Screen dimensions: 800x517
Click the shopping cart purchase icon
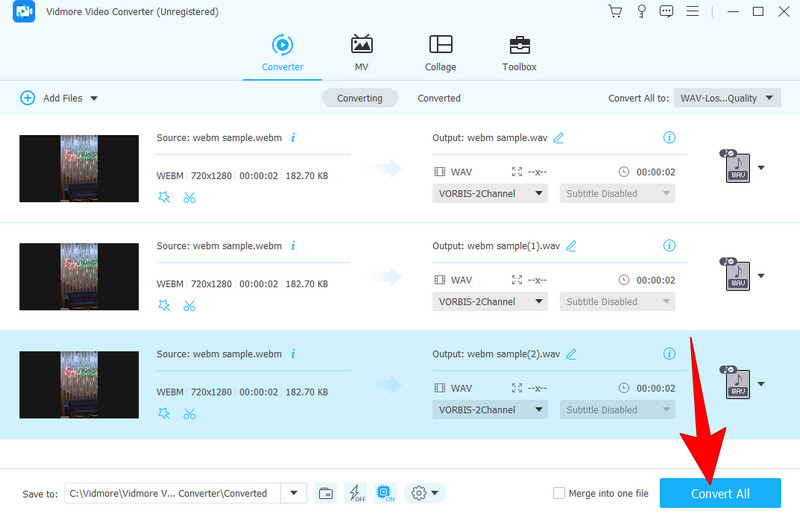point(615,11)
